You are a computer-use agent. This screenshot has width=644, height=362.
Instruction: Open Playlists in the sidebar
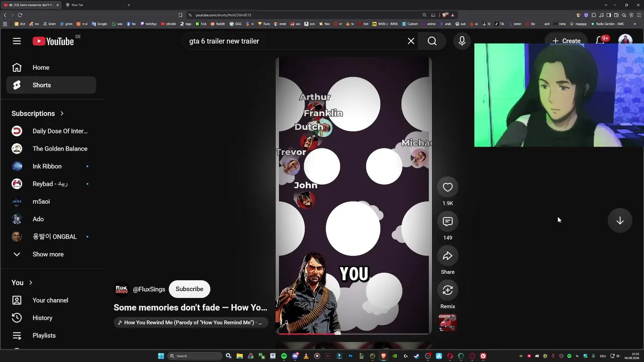click(51, 335)
